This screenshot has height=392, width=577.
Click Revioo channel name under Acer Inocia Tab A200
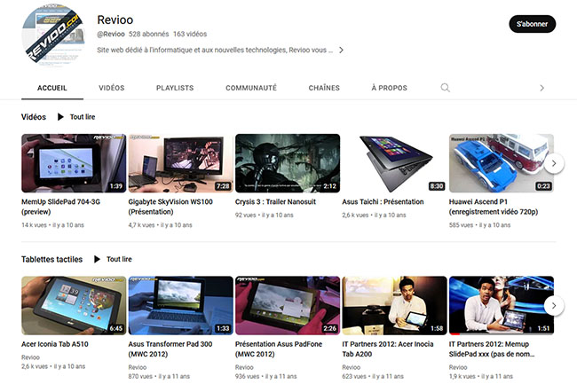tap(351, 367)
